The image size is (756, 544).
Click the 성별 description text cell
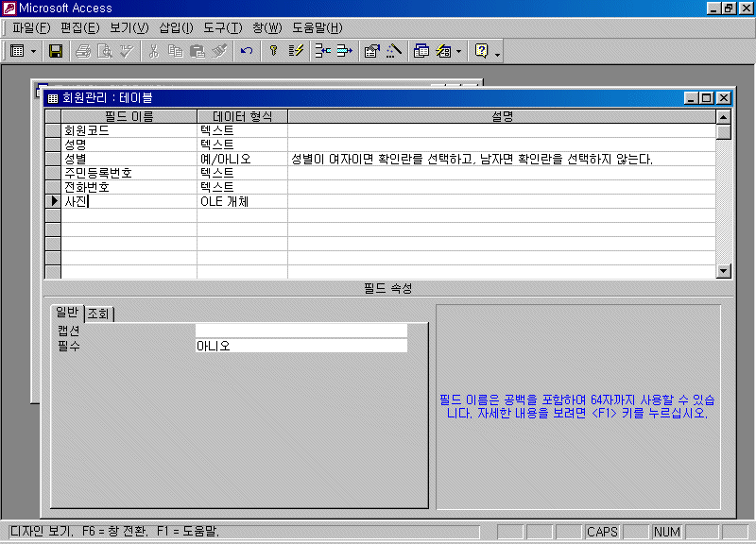point(502,159)
